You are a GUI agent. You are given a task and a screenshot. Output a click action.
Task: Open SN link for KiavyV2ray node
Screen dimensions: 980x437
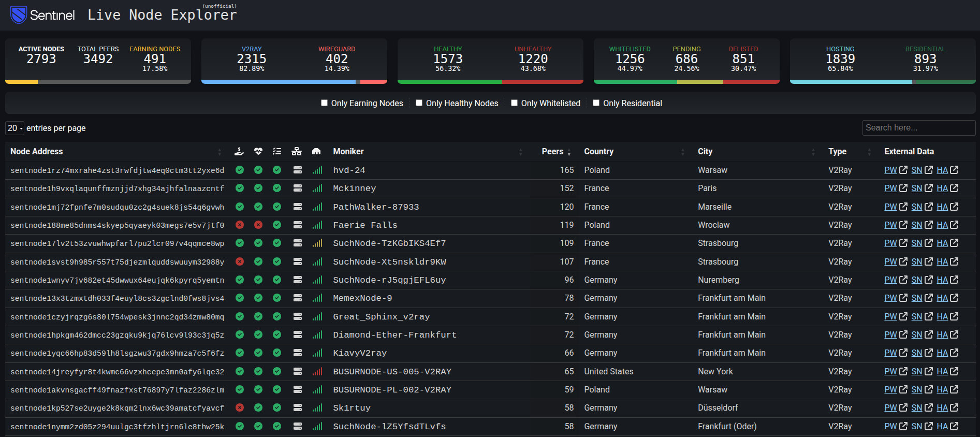click(917, 353)
